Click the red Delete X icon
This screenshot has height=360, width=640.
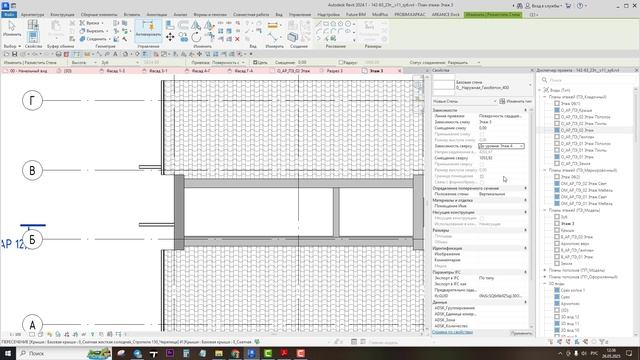[237, 39]
